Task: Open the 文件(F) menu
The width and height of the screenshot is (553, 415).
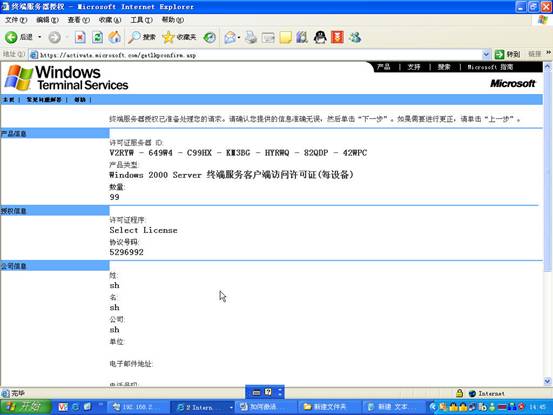Action: tap(16, 20)
